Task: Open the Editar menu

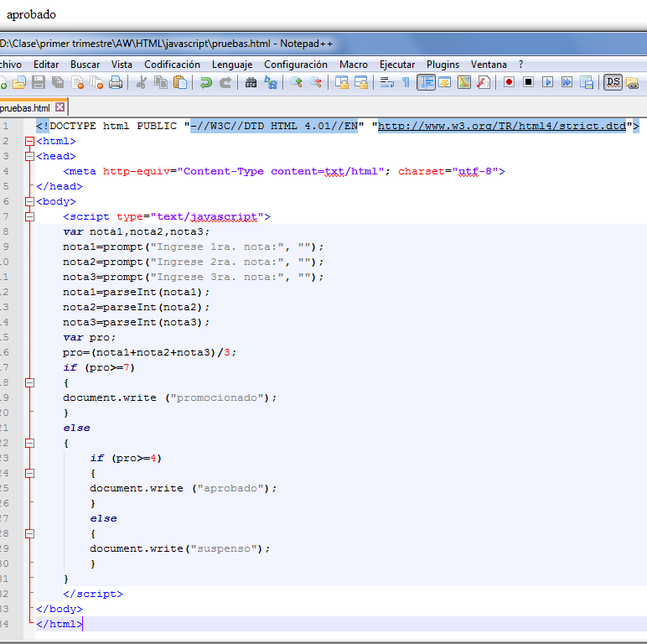Action: tap(46, 65)
